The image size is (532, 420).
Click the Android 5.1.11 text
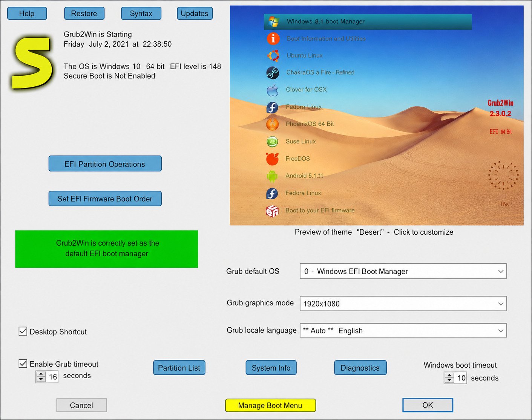coord(304,176)
